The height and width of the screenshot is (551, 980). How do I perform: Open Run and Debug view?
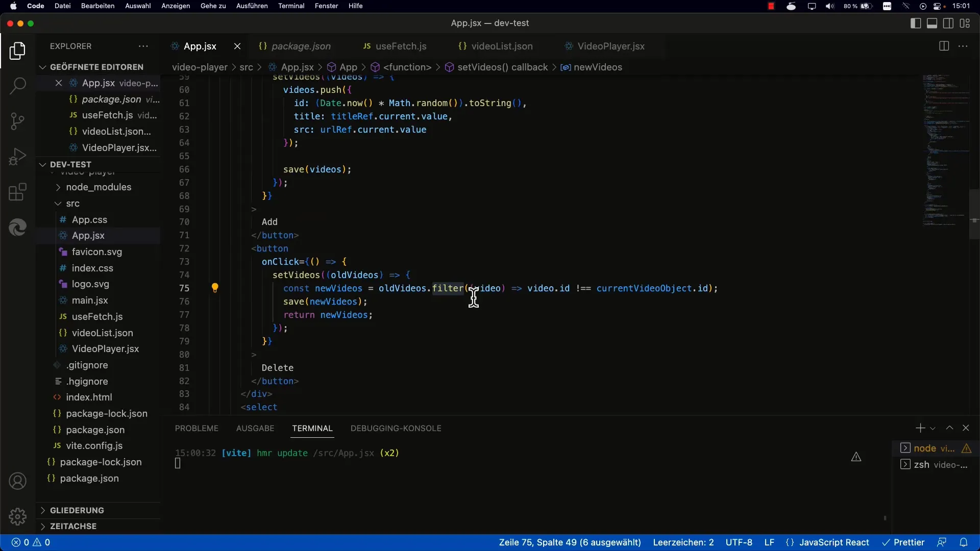pos(17,157)
